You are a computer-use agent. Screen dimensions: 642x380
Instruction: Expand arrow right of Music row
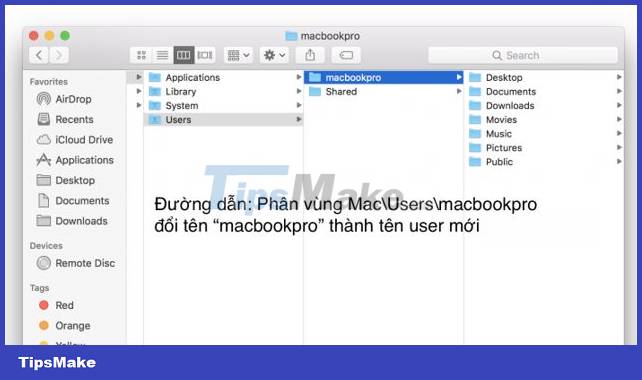tap(619, 133)
